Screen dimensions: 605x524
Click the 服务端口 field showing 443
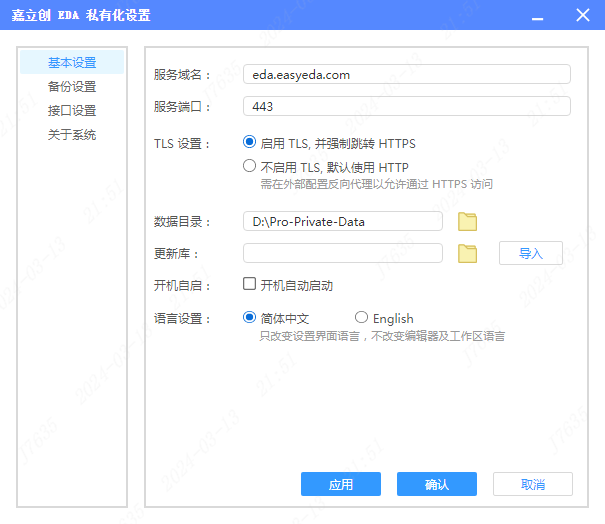[406, 106]
